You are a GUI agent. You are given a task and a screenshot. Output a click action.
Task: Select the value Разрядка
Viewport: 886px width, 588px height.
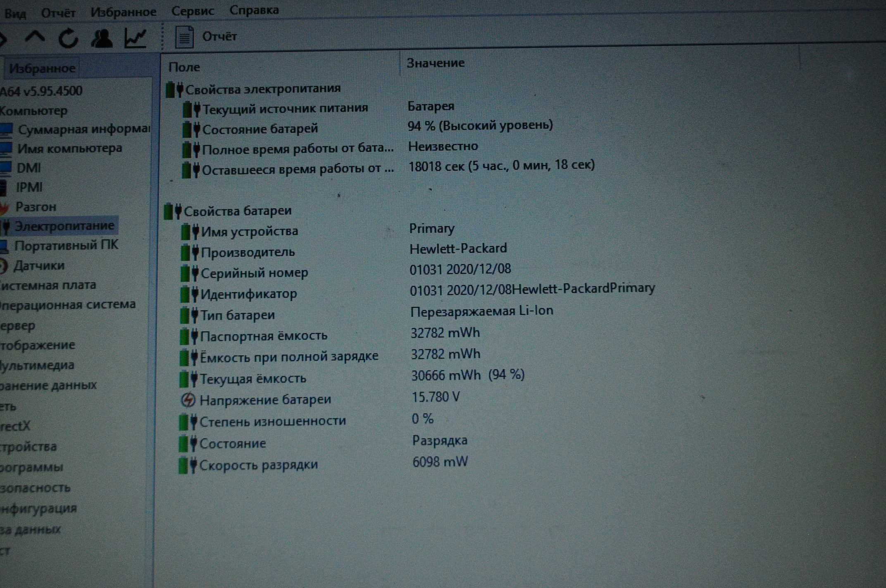pyautogui.click(x=440, y=441)
